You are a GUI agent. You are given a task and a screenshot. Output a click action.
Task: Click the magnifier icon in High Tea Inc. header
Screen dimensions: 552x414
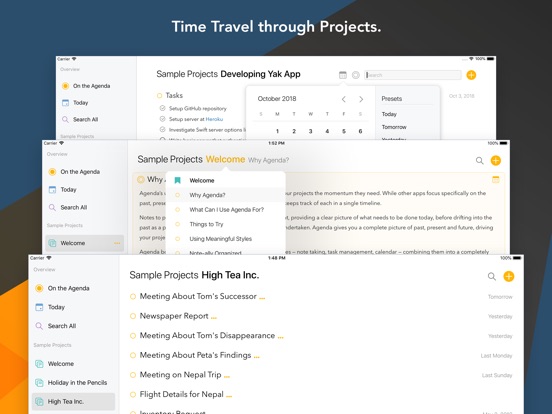(x=492, y=277)
